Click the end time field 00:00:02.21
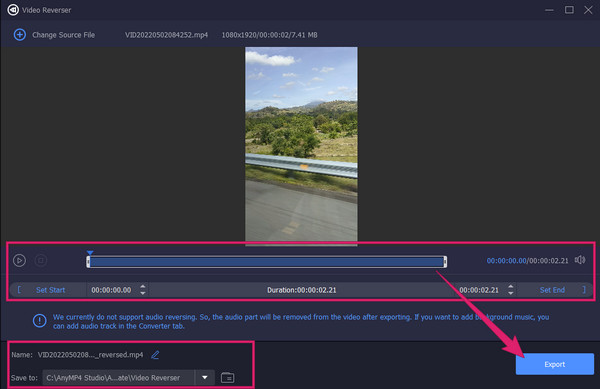The image size is (600, 389). click(479, 290)
